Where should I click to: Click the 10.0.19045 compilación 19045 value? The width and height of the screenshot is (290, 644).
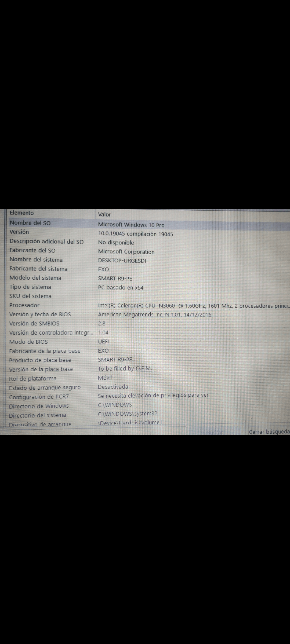136,234
